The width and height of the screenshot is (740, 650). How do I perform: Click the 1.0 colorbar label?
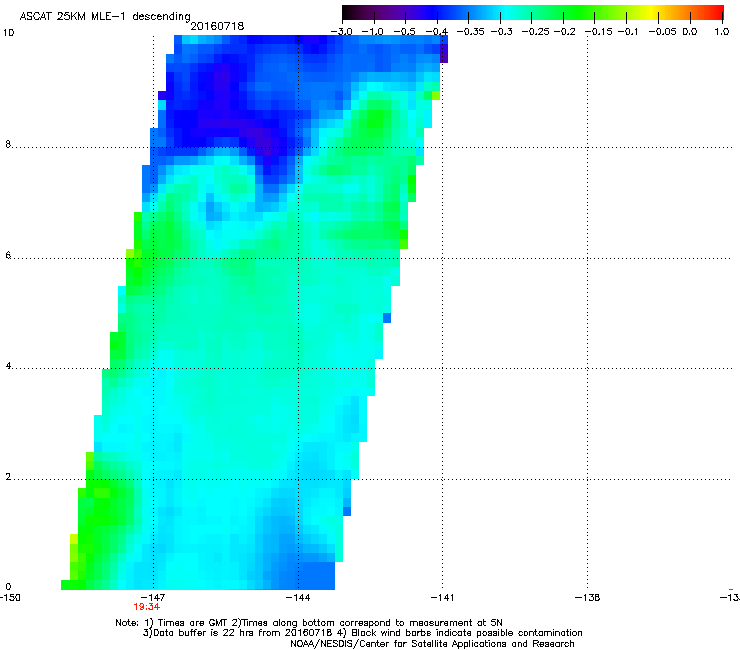722,32
